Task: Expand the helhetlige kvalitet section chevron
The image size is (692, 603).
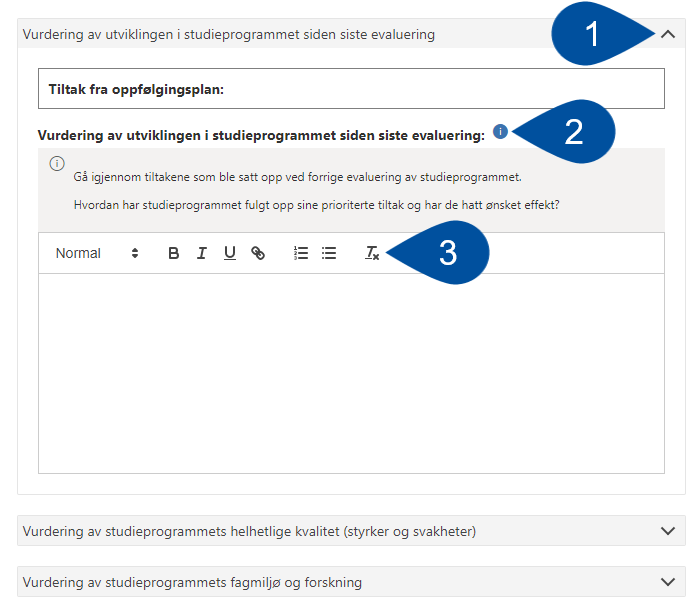Action: tap(668, 531)
